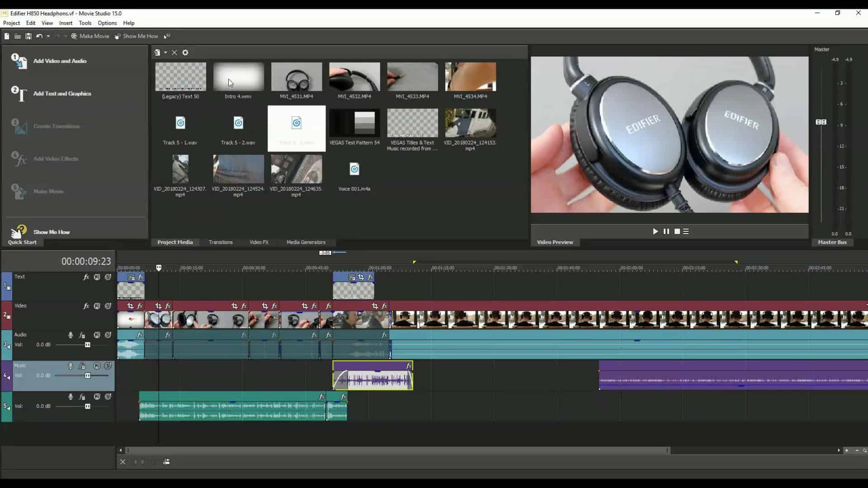
Task: Arm the Music track for recording
Action: click(x=71, y=366)
